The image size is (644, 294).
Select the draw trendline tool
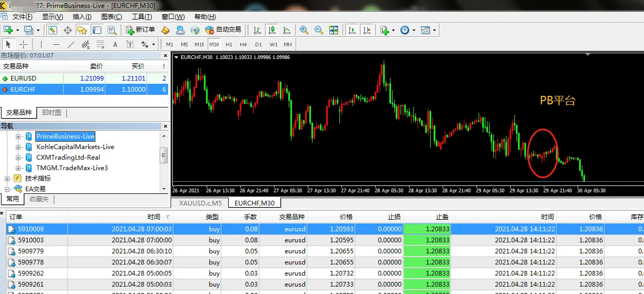pos(71,44)
